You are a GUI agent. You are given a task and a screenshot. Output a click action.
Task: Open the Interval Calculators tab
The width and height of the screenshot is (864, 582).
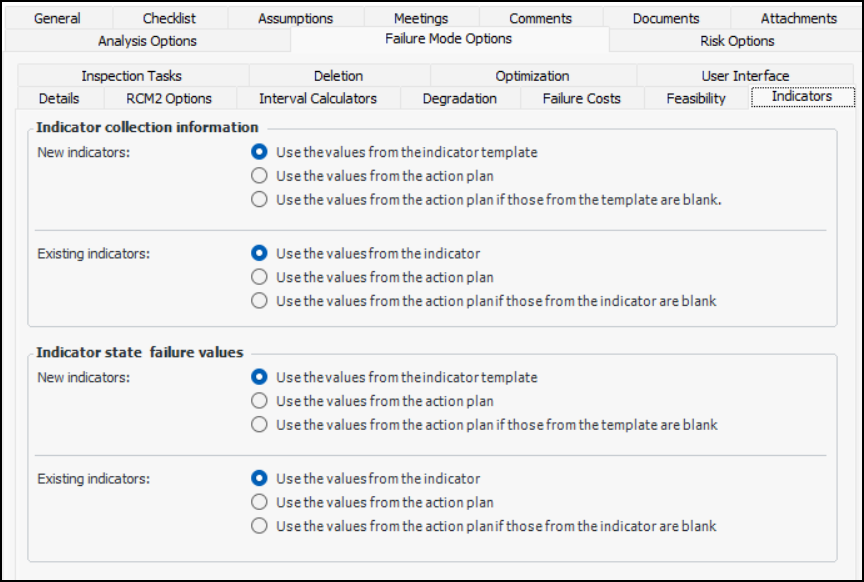(x=318, y=98)
